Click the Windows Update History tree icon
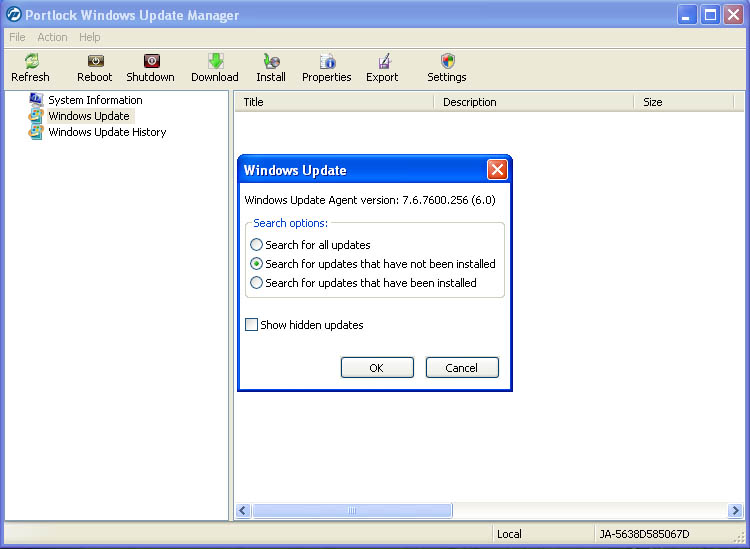This screenshot has width=750, height=549. pyautogui.click(x=36, y=132)
